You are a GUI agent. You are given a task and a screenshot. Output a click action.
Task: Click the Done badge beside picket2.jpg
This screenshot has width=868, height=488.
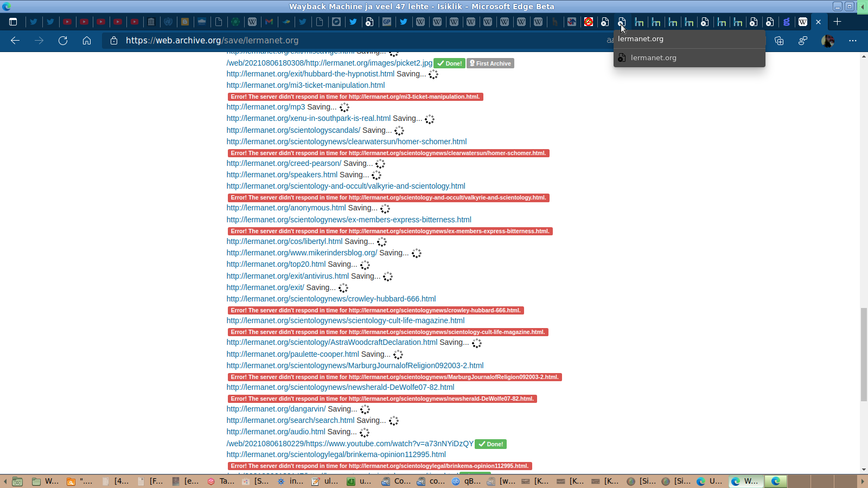point(449,63)
